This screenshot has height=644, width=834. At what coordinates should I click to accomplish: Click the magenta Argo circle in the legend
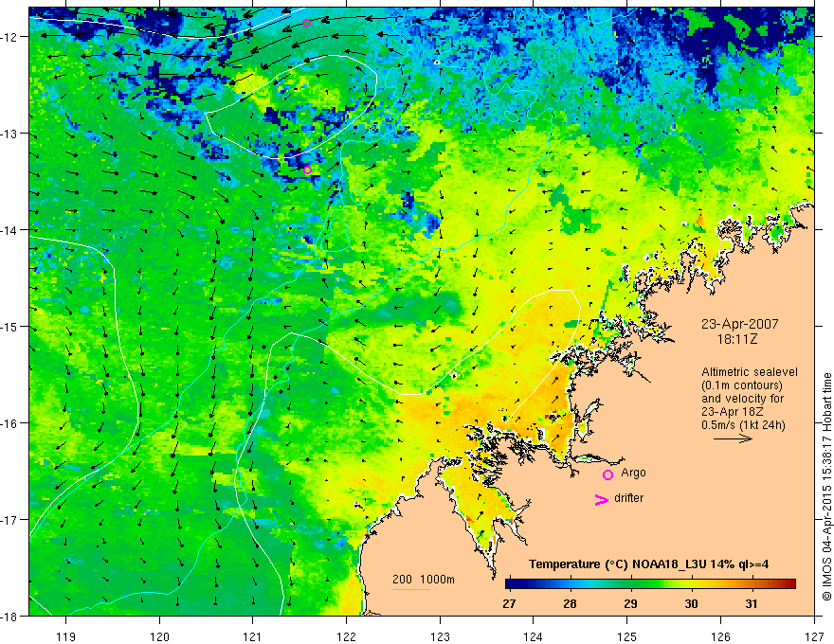pos(607,474)
